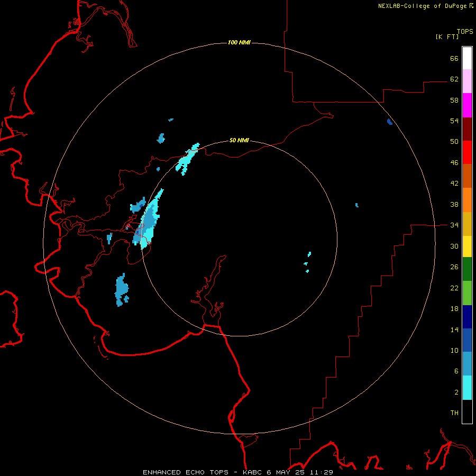Click the 26 legend value
Image resolution: width=476 pixels, height=476 pixels.
pyautogui.click(x=454, y=267)
